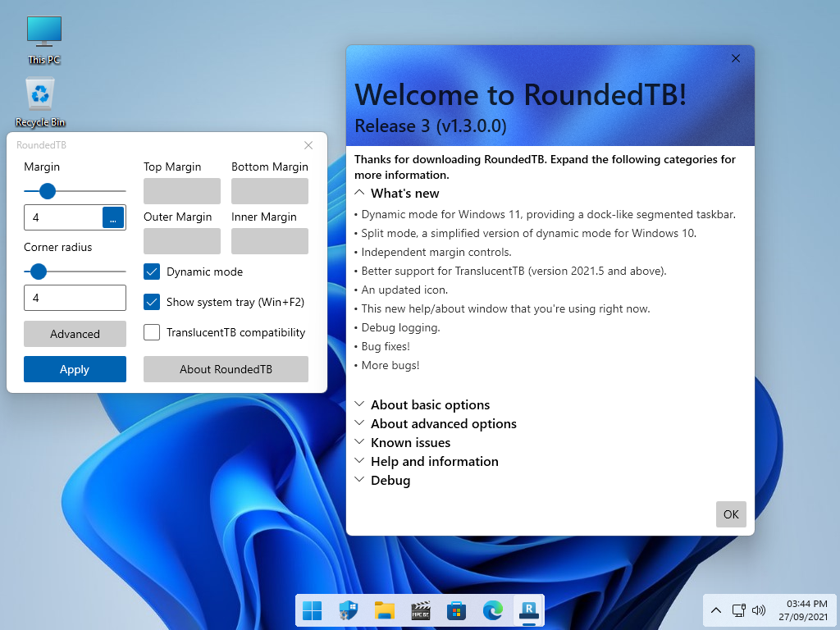
Task: Click the "Bug fixes!" bullet text
Action: 386,347
